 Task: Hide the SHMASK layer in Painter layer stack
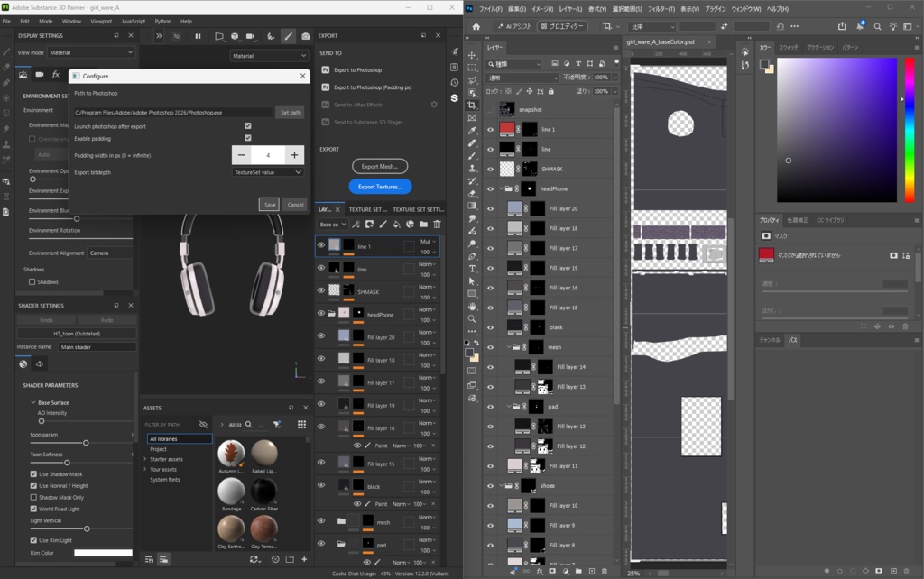point(321,290)
